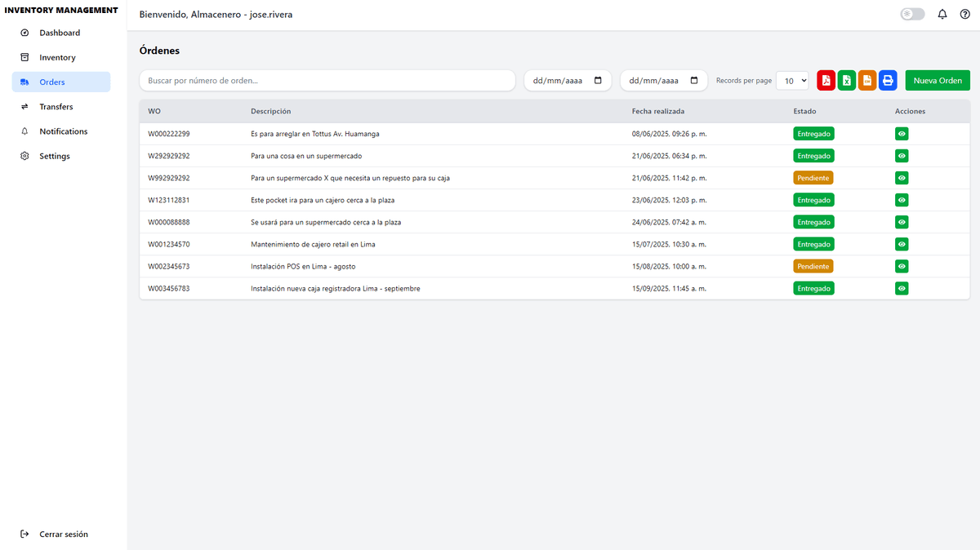Select order number W992929292

pos(169,178)
